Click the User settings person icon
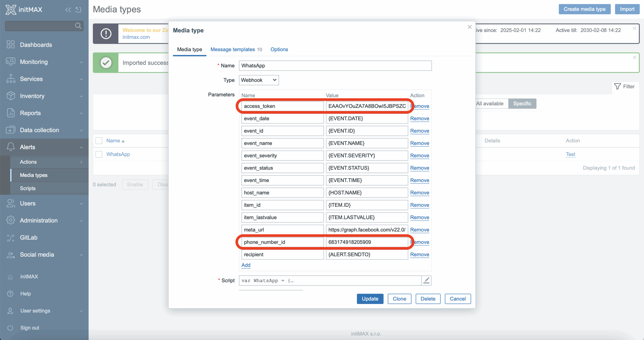 pyautogui.click(x=10, y=311)
